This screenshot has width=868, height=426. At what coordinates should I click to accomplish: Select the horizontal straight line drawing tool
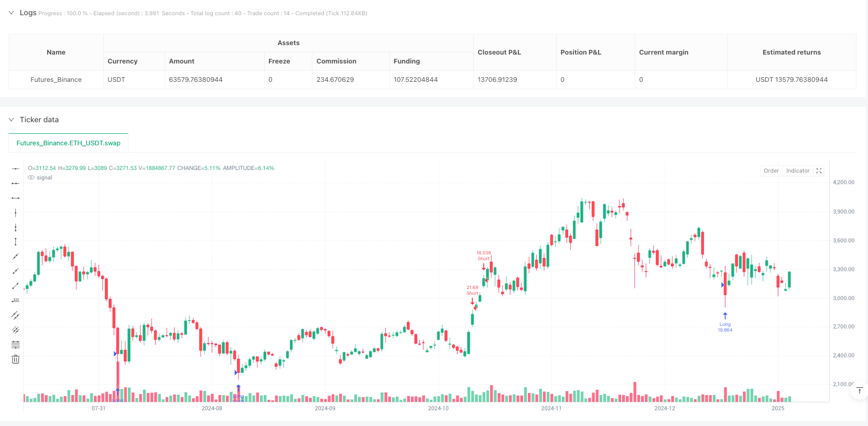16,168
